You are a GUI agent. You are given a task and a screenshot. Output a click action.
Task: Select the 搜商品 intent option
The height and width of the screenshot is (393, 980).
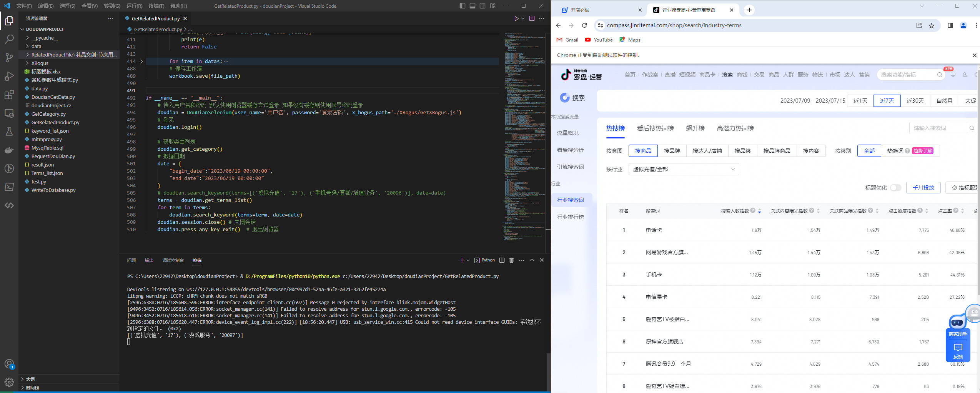pos(643,151)
